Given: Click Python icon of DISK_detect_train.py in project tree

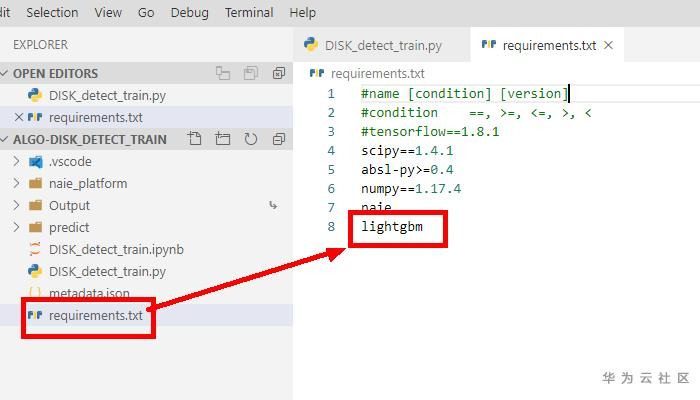Looking at the screenshot, I should point(35,271).
